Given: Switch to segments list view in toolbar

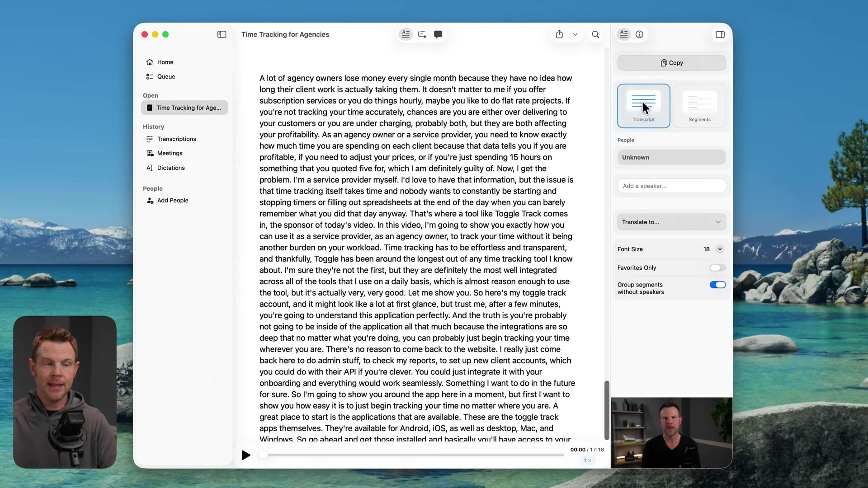Looking at the screenshot, I should coord(422,34).
